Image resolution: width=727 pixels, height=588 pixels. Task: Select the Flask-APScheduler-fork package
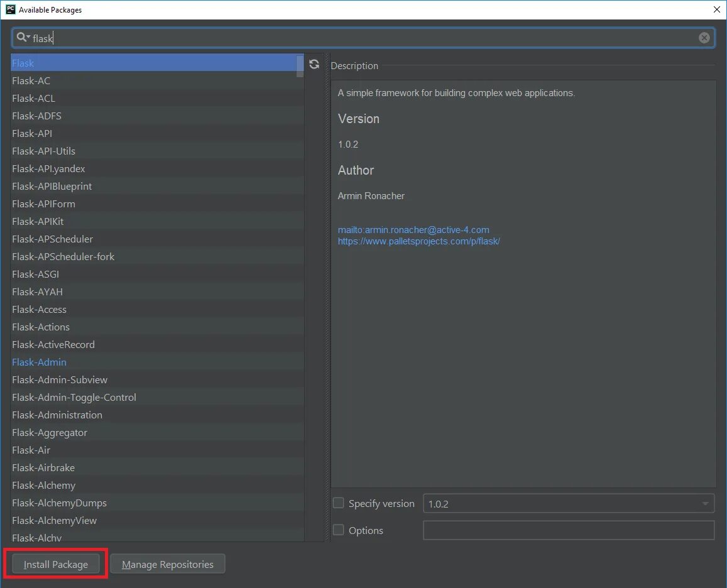pos(156,257)
